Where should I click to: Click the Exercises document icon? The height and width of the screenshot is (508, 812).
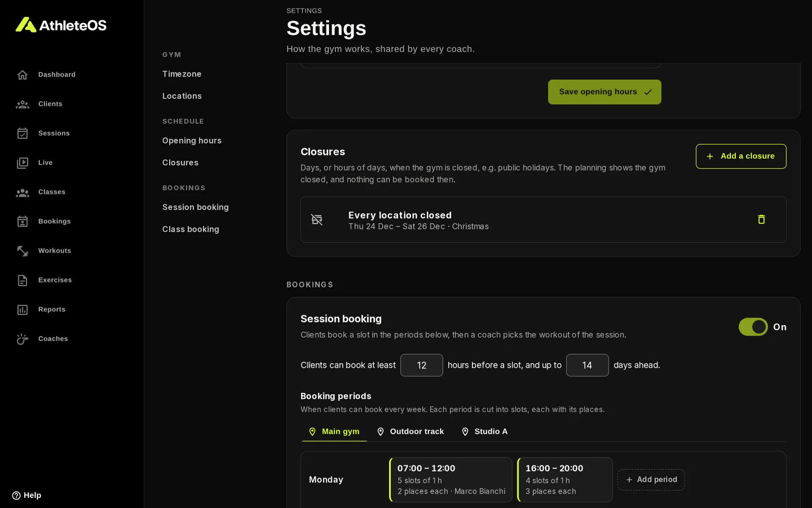coord(22,280)
